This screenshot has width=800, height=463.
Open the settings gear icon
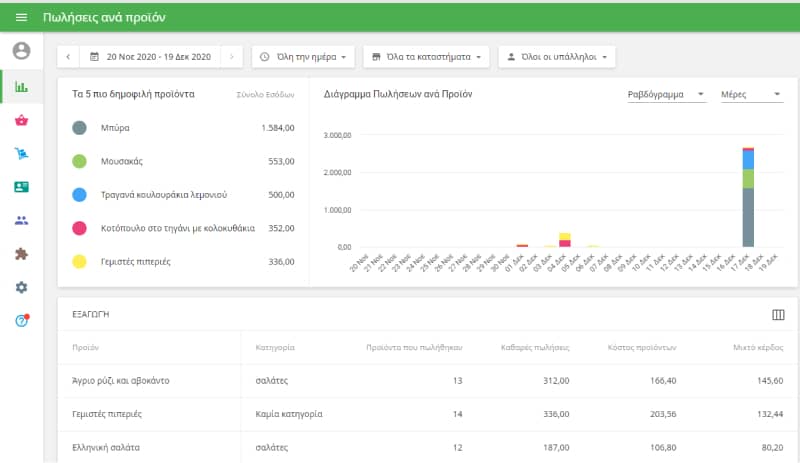coord(21,288)
